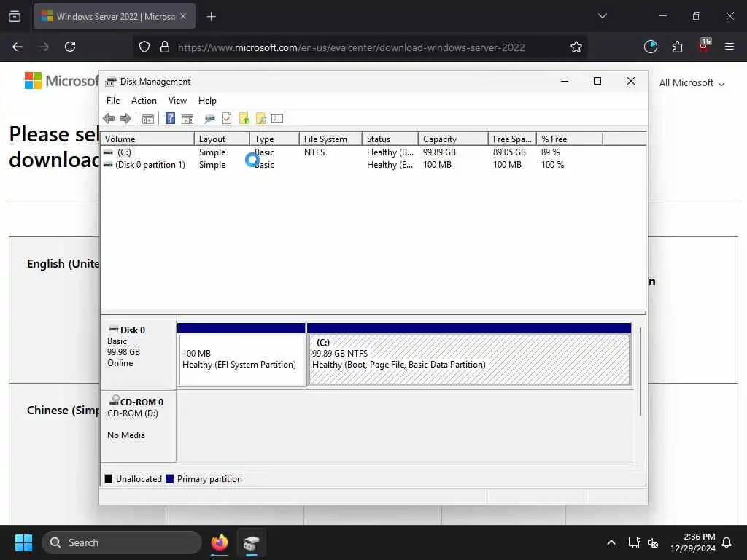Toggle Show/Hide Action Pane toolbar icon
This screenshot has height=560, width=747.
click(187, 119)
